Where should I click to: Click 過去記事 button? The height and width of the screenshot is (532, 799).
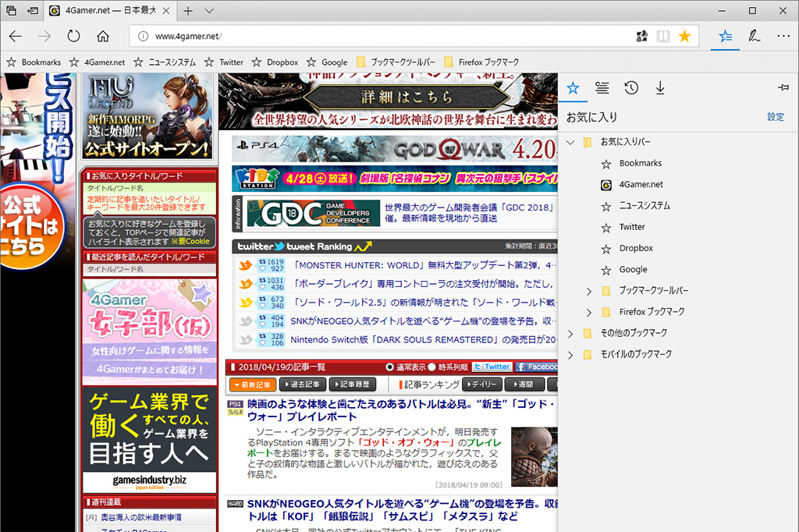click(x=303, y=385)
